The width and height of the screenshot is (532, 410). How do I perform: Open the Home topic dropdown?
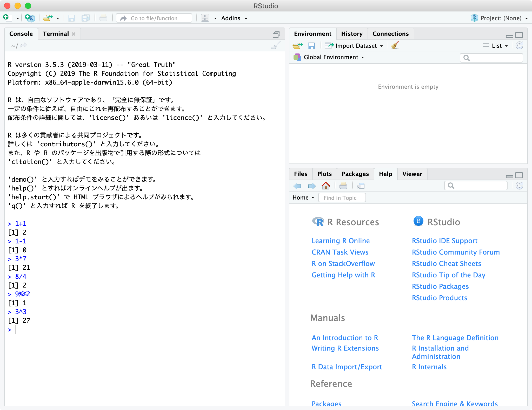coord(303,198)
